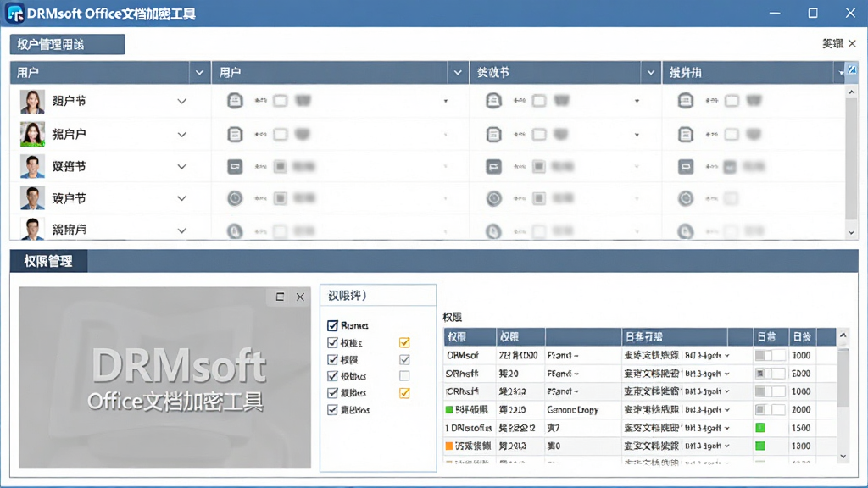Expand the fourth user row chevron
868x488 pixels.
point(181,198)
